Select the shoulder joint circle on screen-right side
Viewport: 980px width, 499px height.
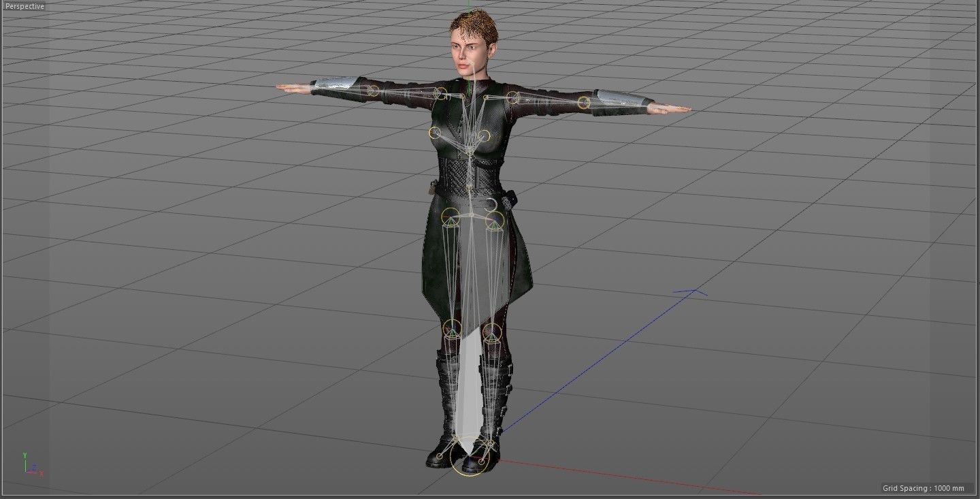(512, 97)
